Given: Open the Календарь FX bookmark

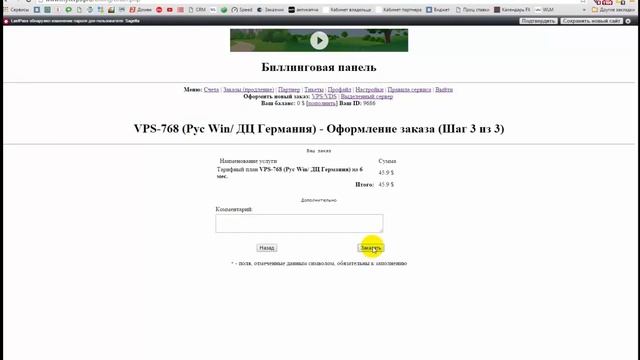Looking at the screenshot, I should tap(512, 9).
